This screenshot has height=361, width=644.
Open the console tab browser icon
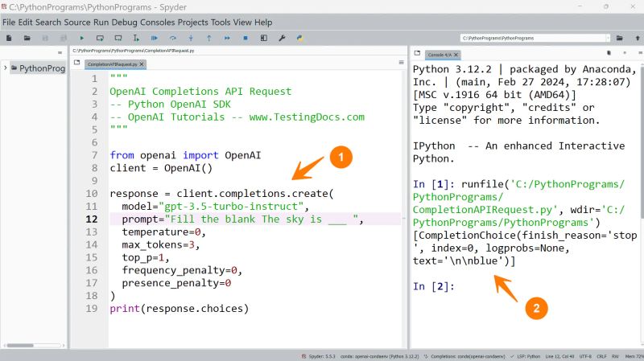point(417,53)
